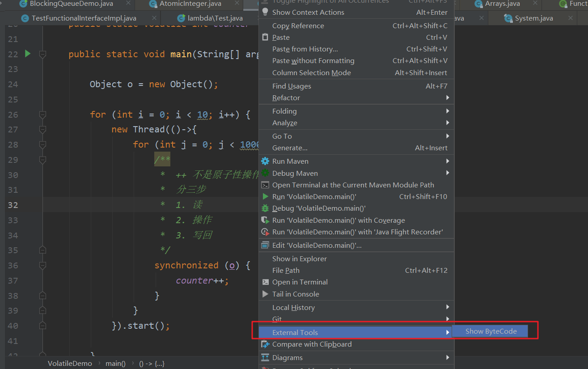Expand the Refactor submenu arrow
The image size is (588, 369).
point(447,98)
